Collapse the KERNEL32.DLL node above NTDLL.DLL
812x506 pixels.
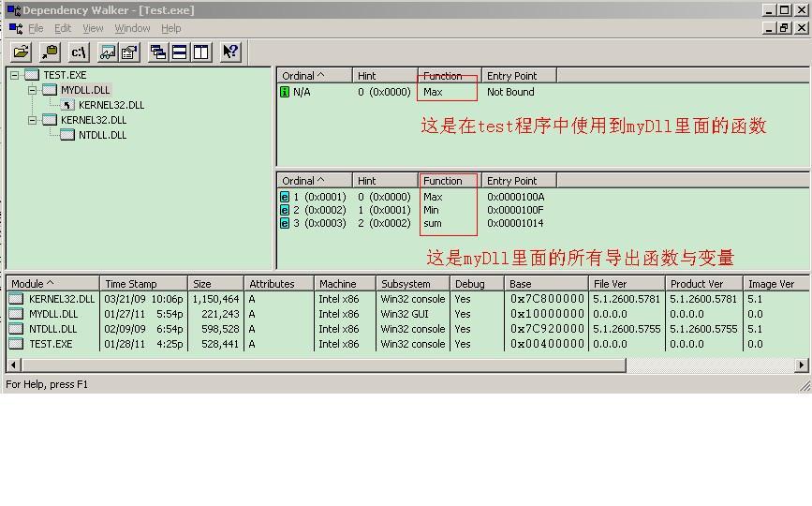click(x=32, y=120)
